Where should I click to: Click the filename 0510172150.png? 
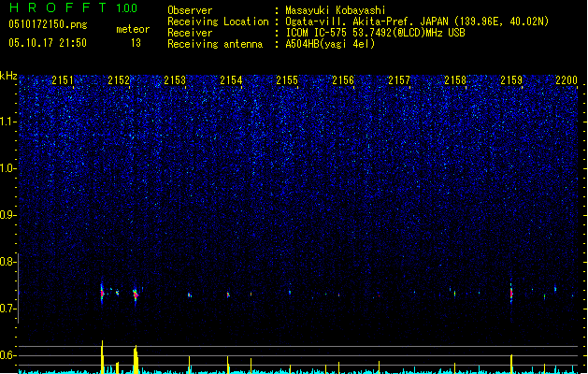(48, 24)
